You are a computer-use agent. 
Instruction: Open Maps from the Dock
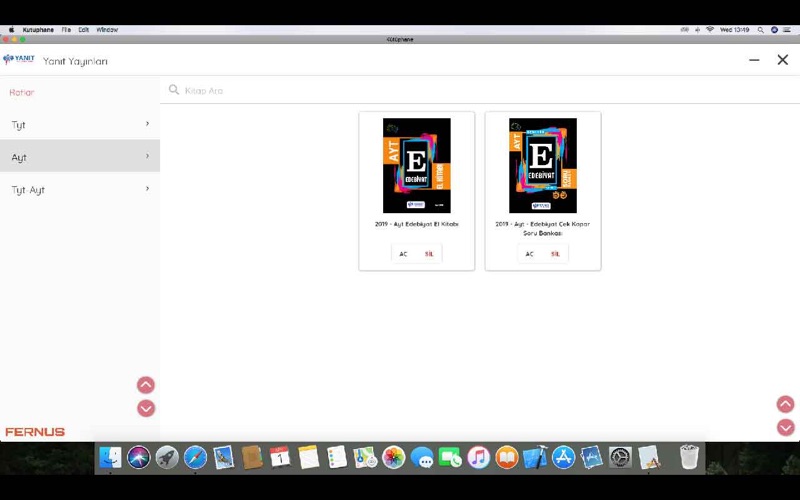click(365, 457)
